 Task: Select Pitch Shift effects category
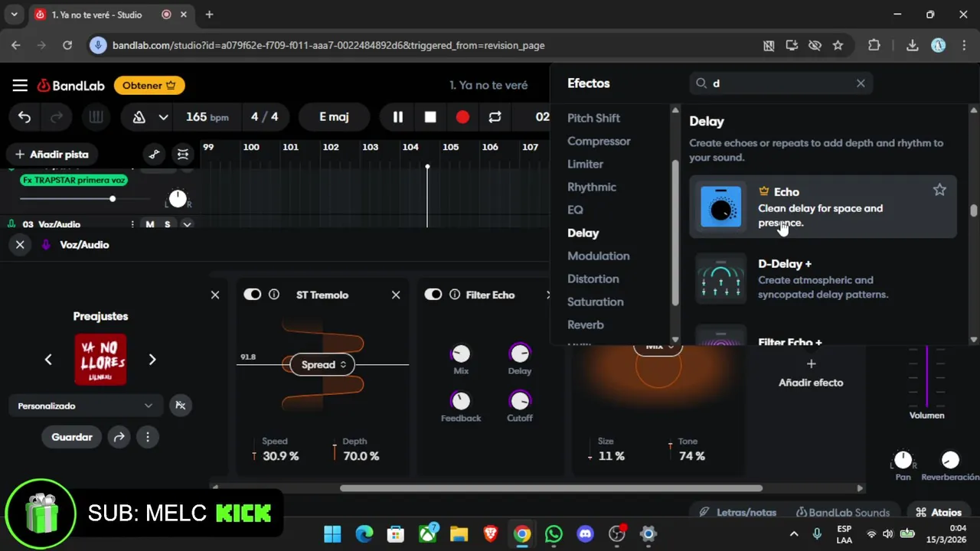pos(593,118)
